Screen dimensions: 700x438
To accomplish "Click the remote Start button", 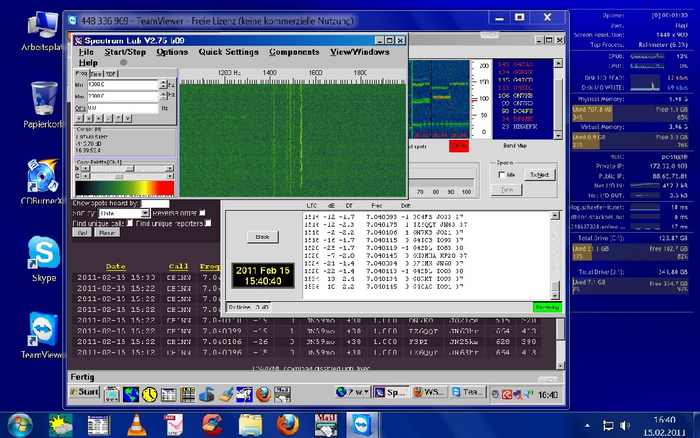I will click(84, 392).
